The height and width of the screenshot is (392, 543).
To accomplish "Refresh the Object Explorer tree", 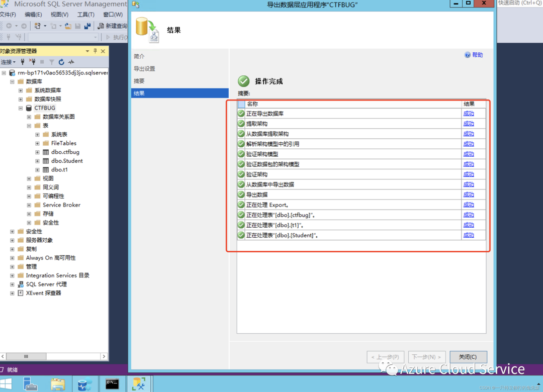I will coord(61,62).
